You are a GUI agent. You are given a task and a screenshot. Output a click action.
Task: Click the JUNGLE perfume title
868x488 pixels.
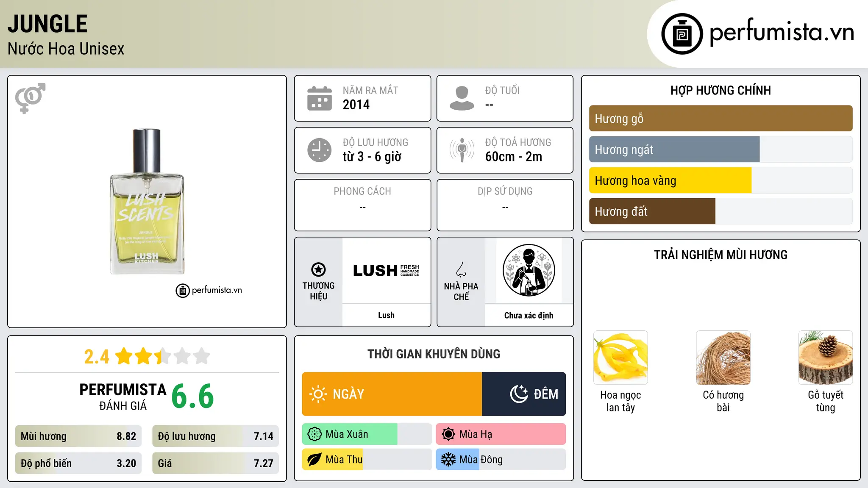47,24
